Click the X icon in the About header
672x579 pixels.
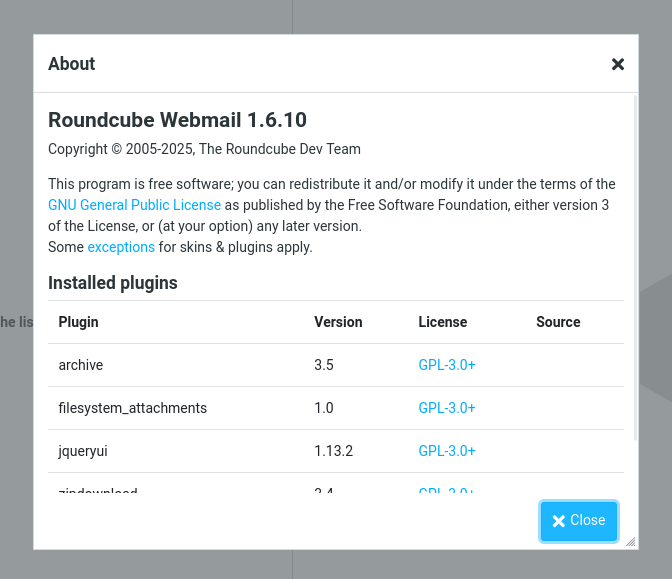[617, 64]
